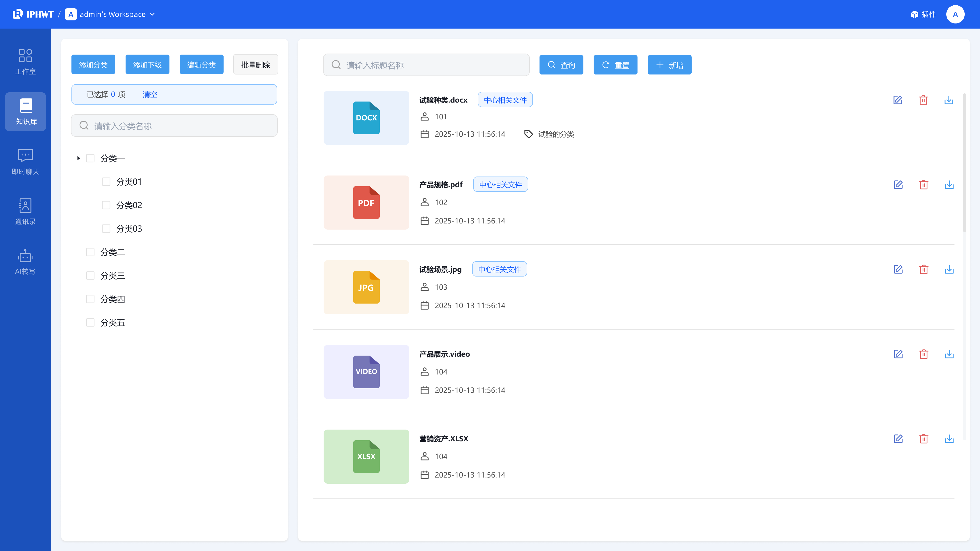
Task: Click the tag icon beside 试验的分类
Action: click(529, 134)
